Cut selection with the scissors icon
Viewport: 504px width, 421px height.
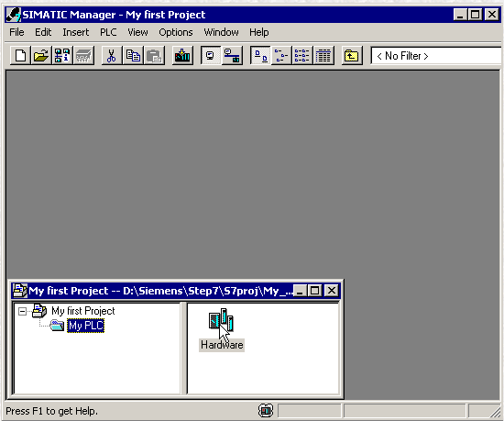pyautogui.click(x=112, y=56)
